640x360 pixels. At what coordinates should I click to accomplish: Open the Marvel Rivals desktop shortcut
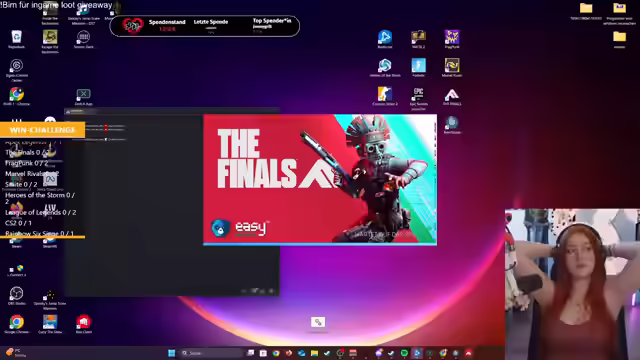(x=452, y=66)
